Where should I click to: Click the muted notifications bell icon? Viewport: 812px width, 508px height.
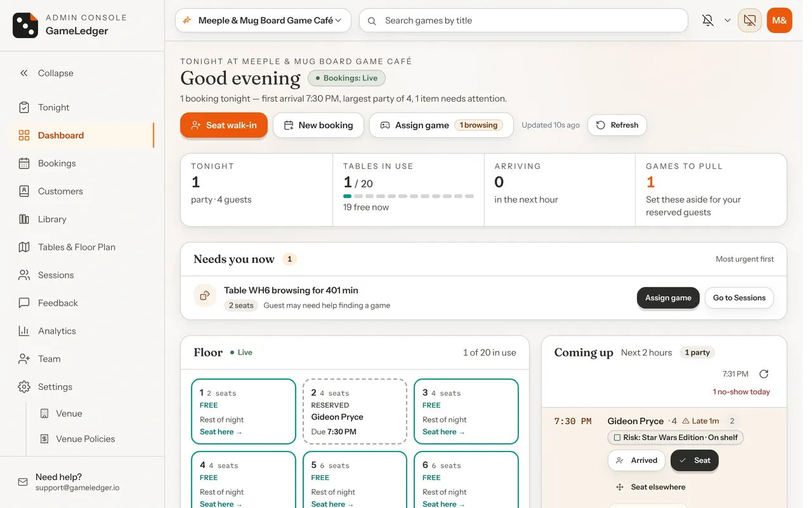coord(708,20)
